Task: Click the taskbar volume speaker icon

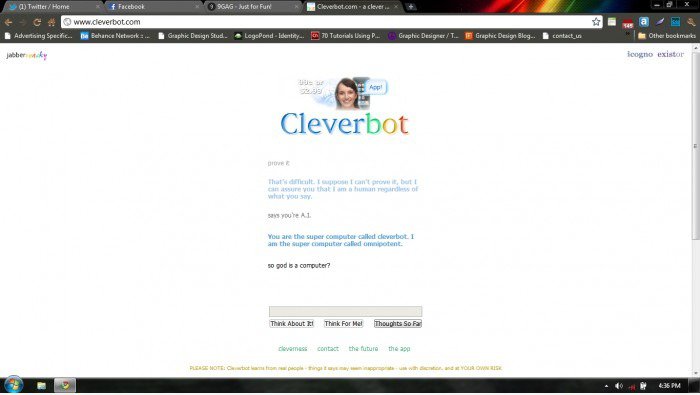Action: tap(619, 386)
